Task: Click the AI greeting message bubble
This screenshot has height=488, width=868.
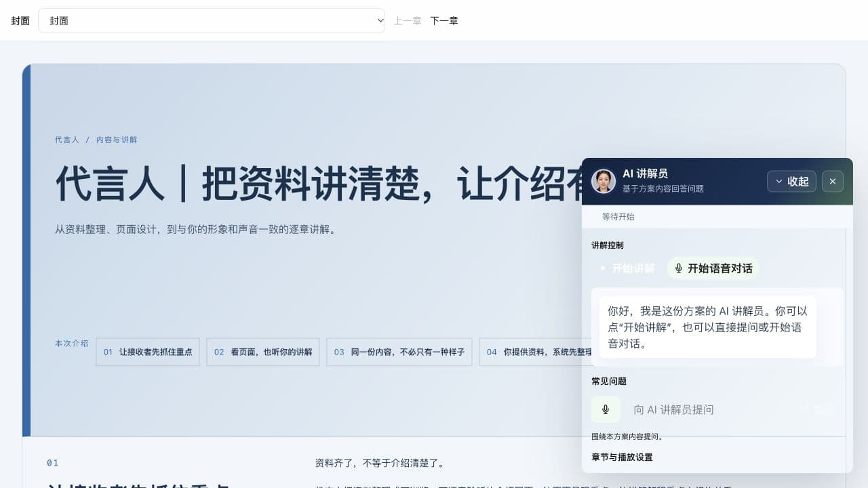Action: [708, 327]
